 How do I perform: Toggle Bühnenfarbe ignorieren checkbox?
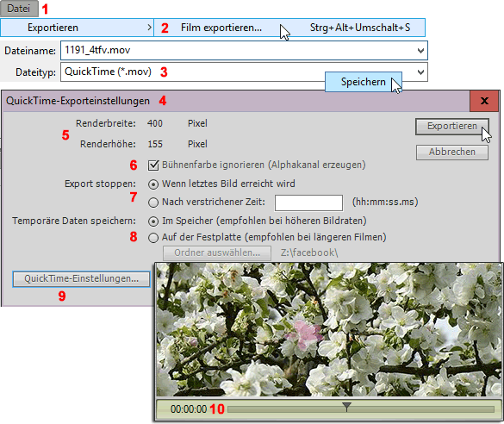click(x=153, y=165)
